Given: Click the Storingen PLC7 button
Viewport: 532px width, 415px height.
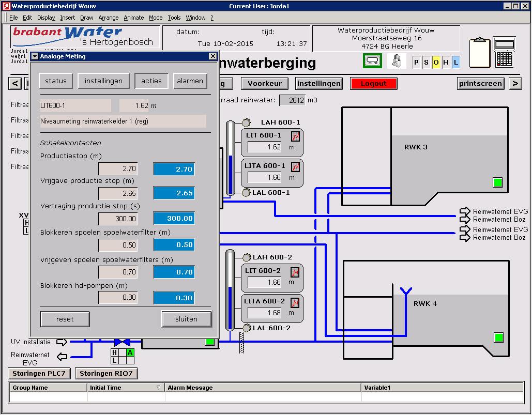Looking at the screenshot, I should 40,374.
